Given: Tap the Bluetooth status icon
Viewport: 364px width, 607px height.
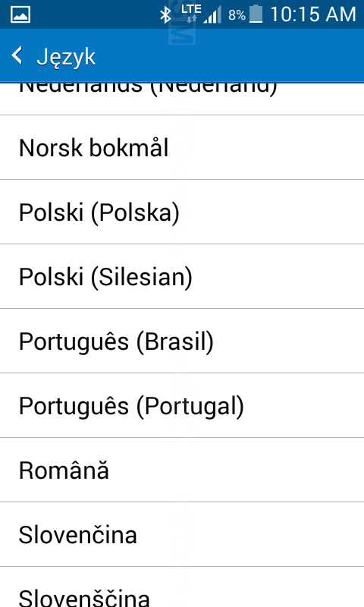Looking at the screenshot, I should (x=165, y=14).
